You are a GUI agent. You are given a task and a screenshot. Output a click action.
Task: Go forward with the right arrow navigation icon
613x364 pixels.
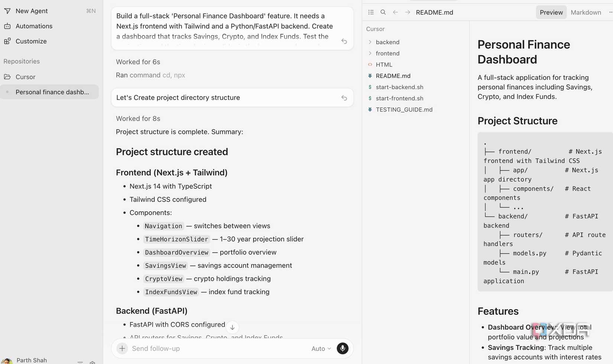click(x=408, y=12)
